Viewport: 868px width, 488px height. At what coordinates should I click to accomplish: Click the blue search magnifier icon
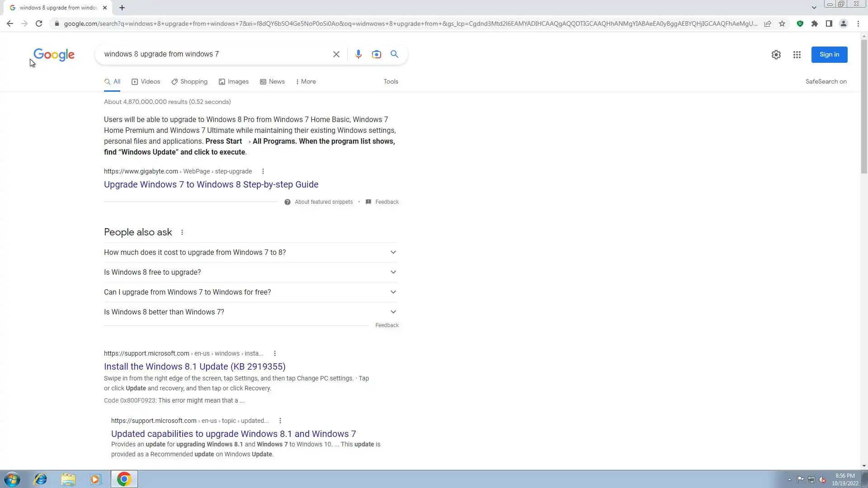[x=394, y=54]
